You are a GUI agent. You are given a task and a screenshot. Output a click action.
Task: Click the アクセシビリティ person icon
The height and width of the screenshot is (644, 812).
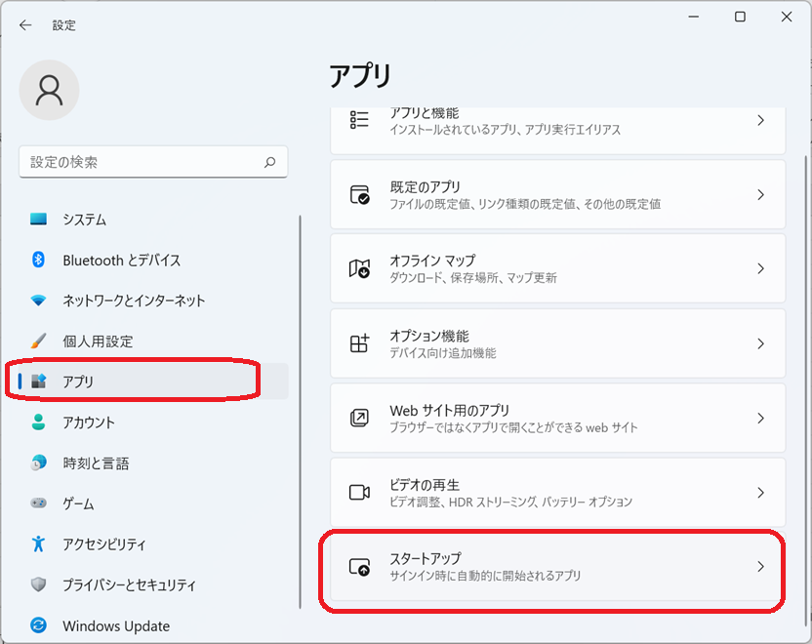point(38,543)
